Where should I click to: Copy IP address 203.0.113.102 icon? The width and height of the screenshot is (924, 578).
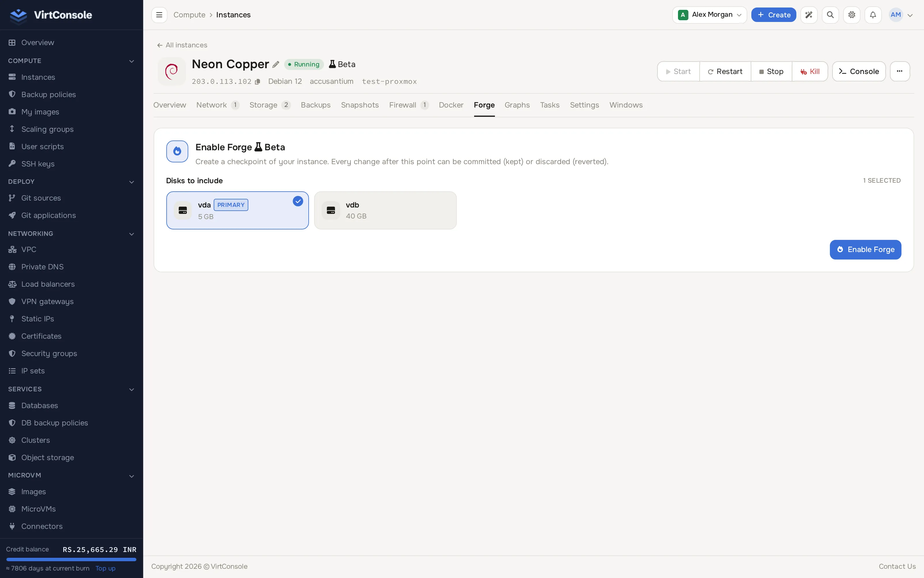tap(258, 81)
